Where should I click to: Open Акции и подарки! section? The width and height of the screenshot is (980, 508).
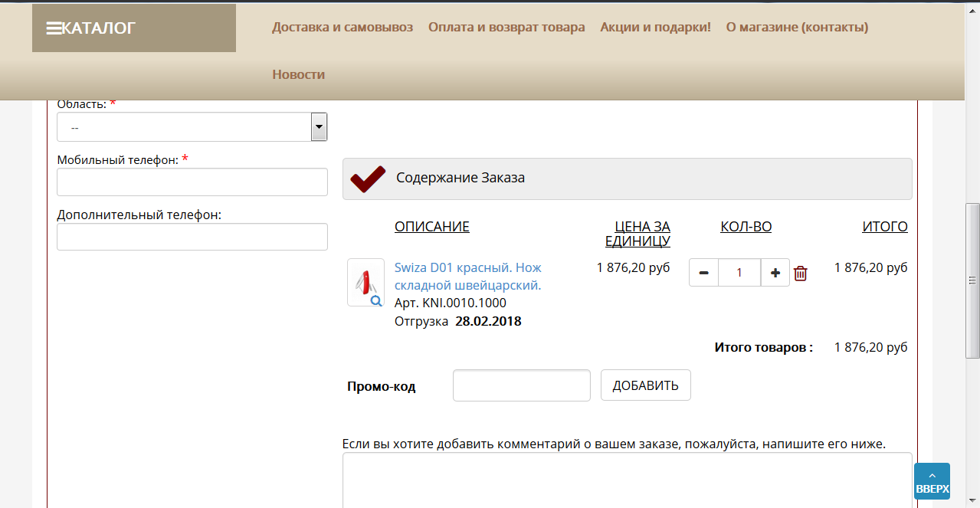656,28
